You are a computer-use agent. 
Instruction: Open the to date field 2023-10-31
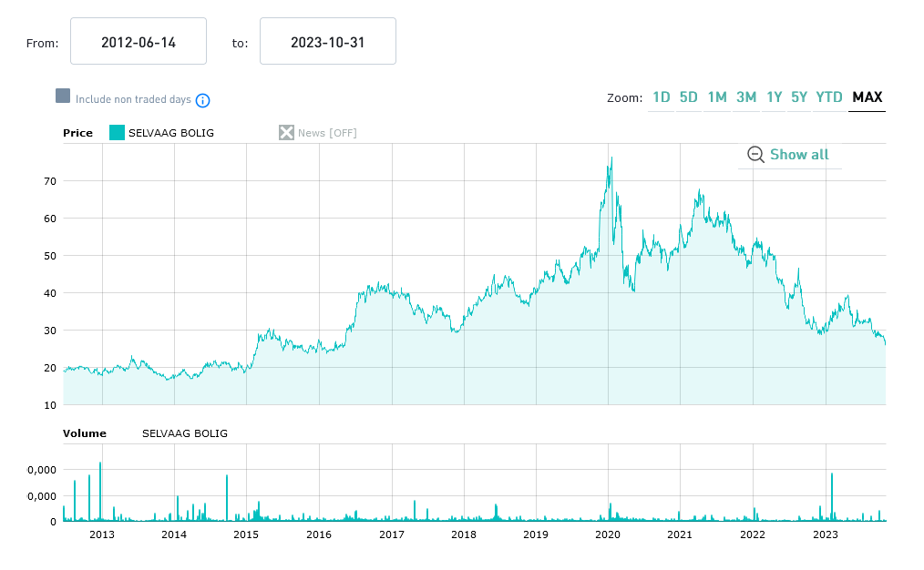coord(328,42)
